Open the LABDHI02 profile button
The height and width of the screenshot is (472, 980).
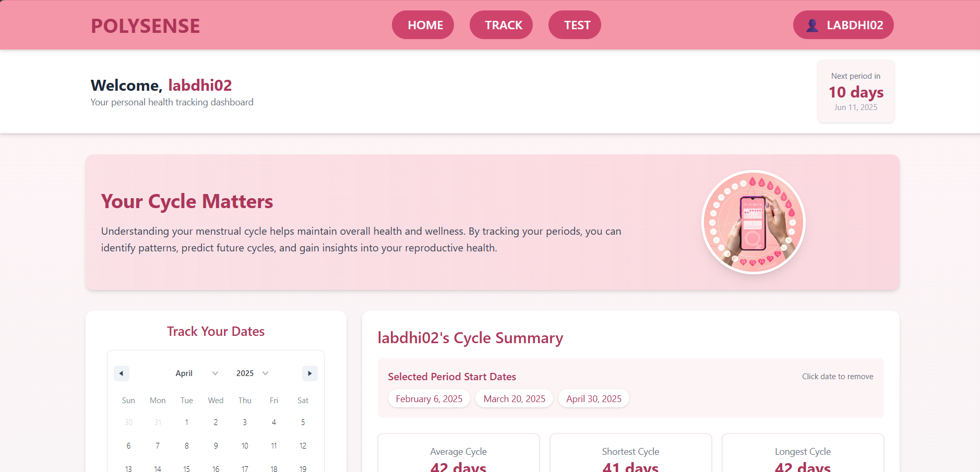(843, 25)
